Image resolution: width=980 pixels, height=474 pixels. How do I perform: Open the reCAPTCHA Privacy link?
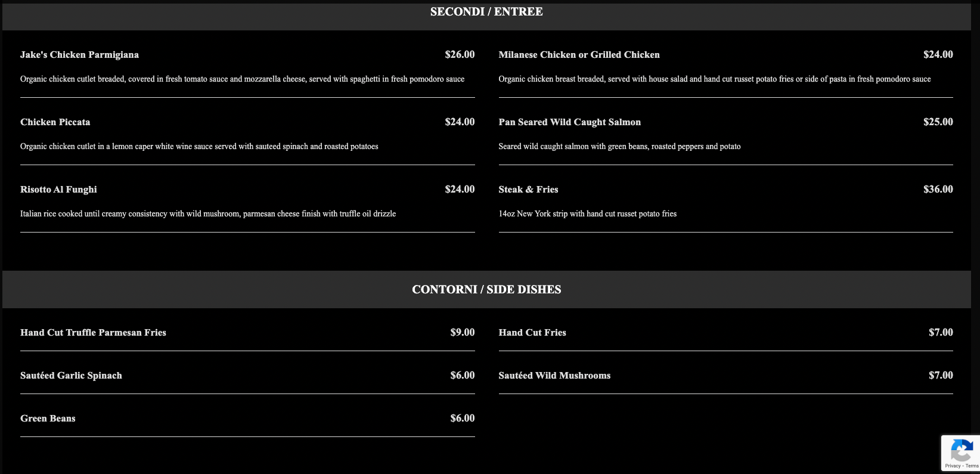click(x=952, y=466)
